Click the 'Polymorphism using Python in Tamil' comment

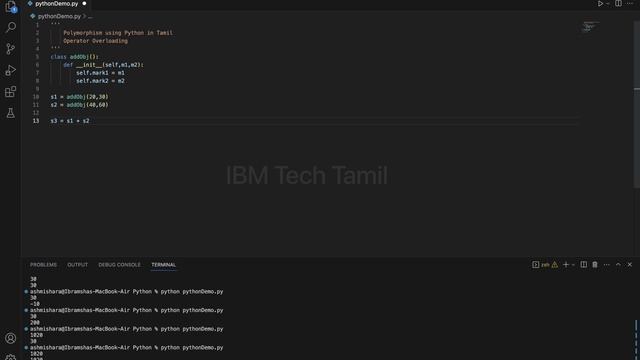(x=118, y=33)
